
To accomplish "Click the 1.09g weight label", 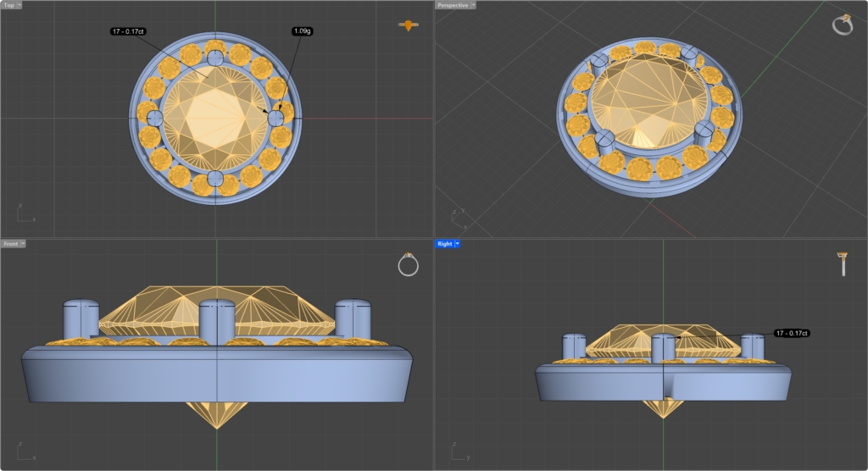I will (x=301, y=31).
